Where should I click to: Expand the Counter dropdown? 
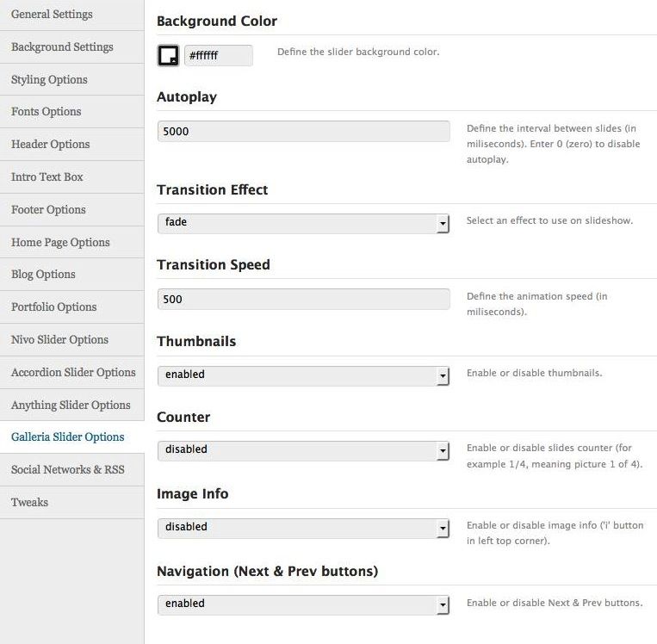point(303,450)
